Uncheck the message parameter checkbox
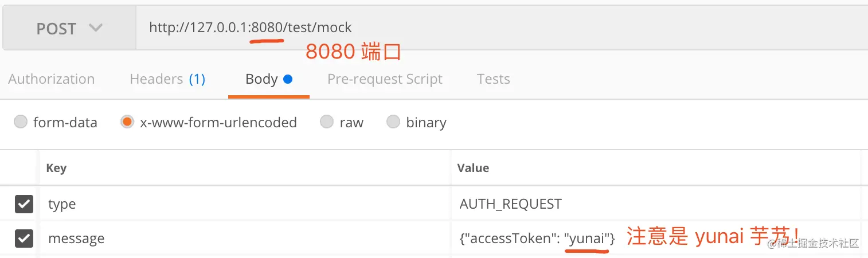 (x=24, y=238)
